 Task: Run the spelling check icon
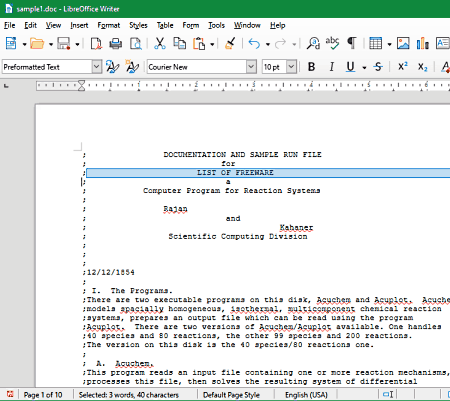(332, 43)
